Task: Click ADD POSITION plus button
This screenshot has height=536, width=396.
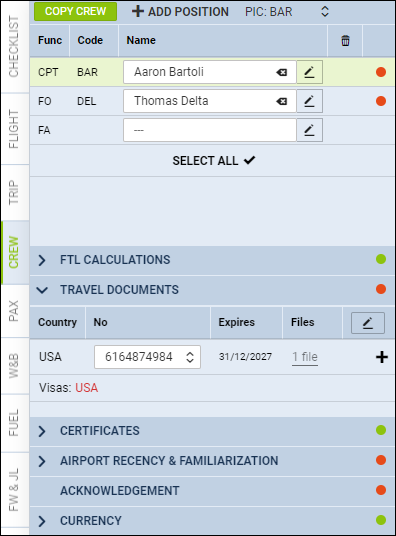Action: [180, 12]
